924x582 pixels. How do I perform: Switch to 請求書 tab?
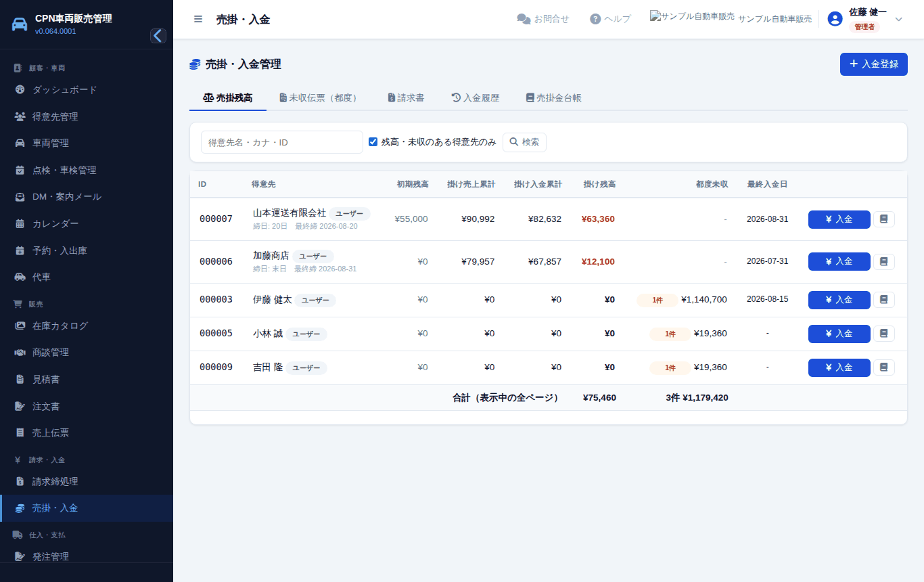point(406,98)
